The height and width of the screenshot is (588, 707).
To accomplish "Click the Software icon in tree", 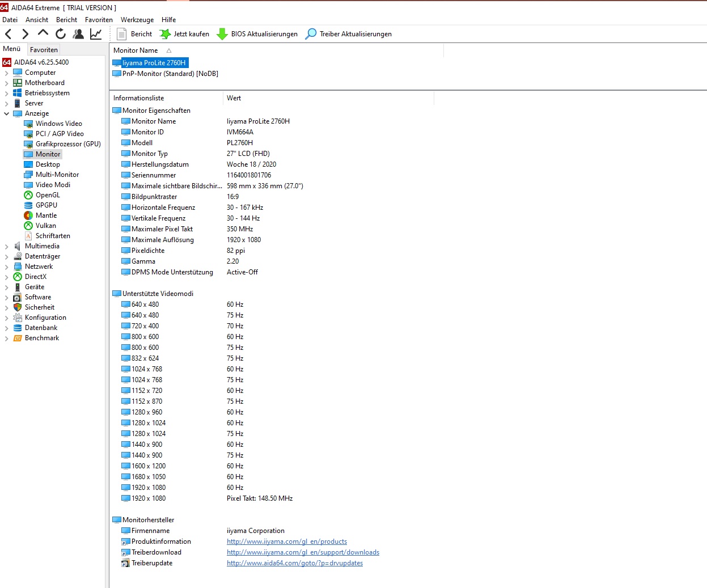I will 18,297.
